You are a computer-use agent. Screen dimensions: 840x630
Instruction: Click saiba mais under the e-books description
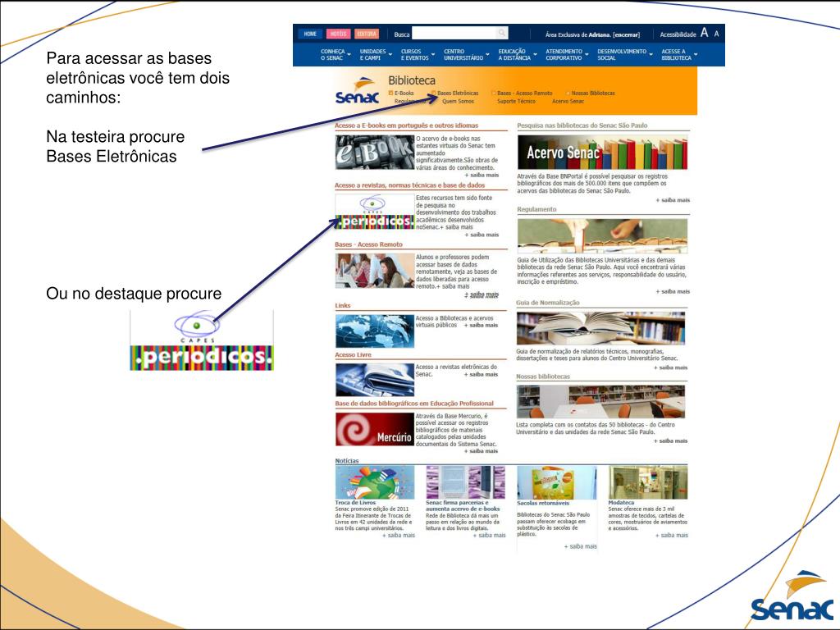click(482, 176)
